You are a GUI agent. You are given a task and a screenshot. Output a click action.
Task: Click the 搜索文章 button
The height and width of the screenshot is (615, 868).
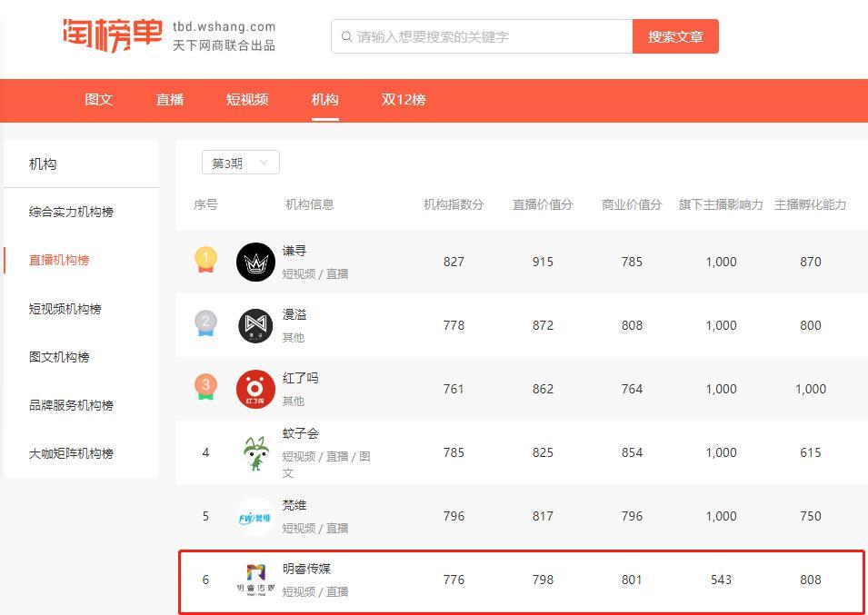coord(675,36)
